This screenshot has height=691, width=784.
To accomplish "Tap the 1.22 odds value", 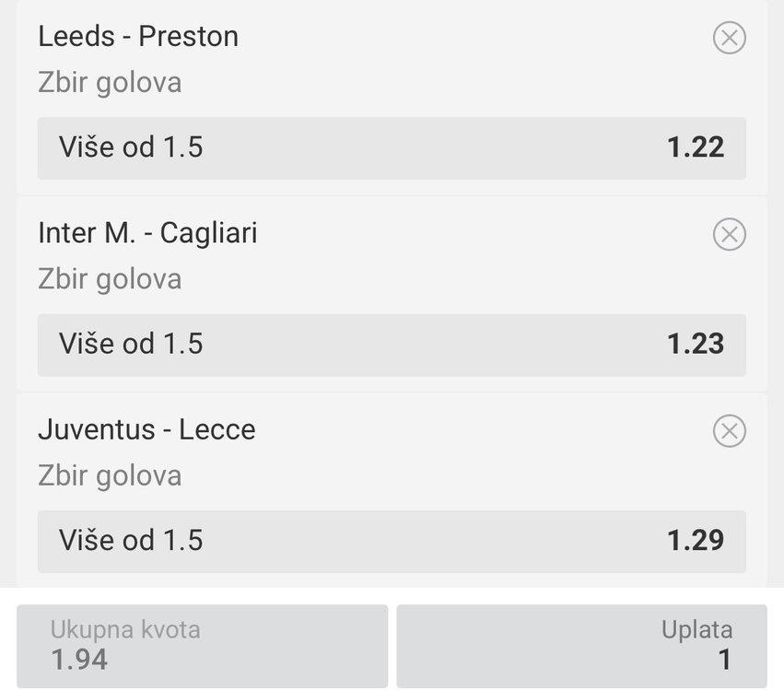I will tap(696, 147).
